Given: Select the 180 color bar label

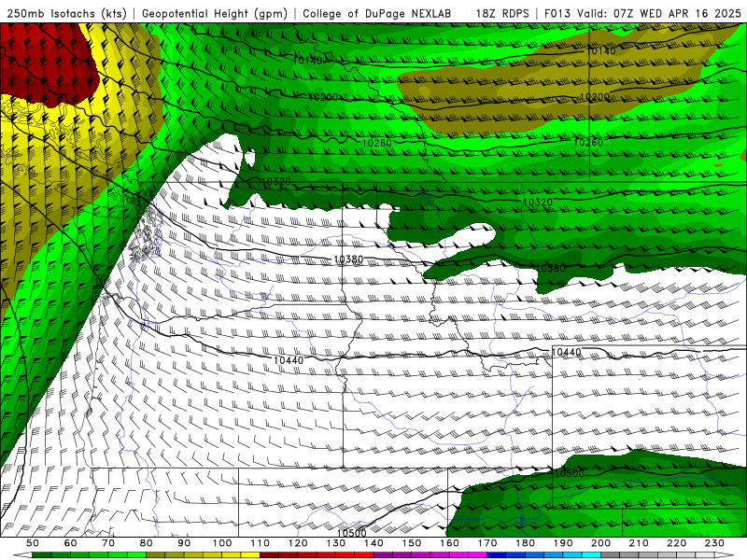Looking at the screenshot, I should click(525, 543).
